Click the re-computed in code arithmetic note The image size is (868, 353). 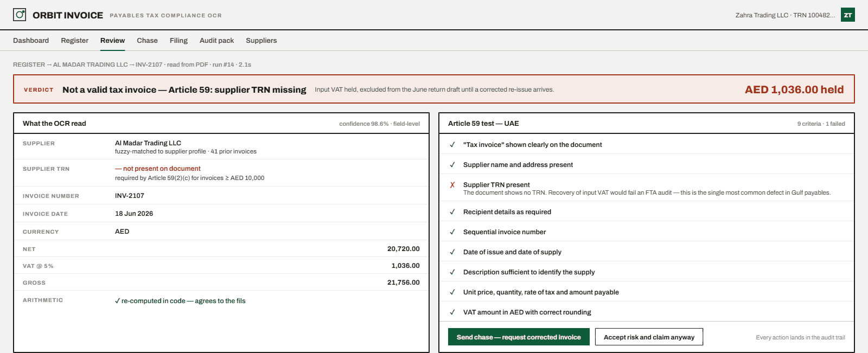click(x=180, y=301)
